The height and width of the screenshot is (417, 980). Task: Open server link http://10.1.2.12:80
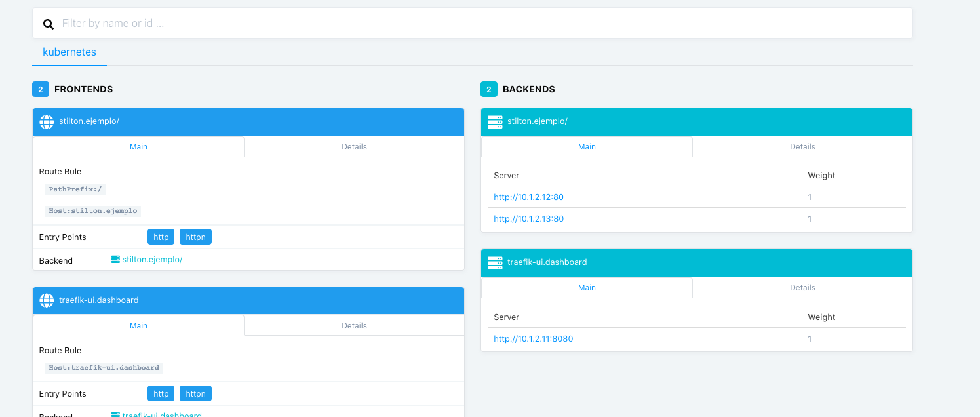click(528, 197)
